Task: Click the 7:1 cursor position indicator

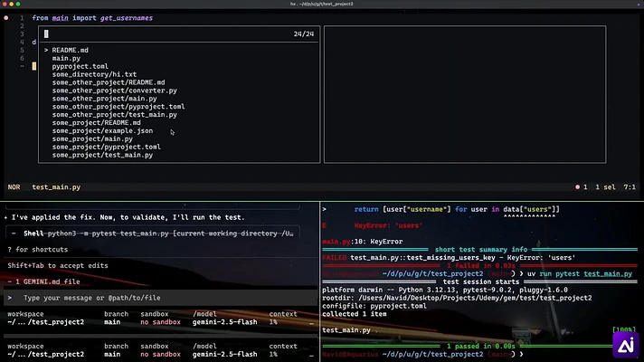Action: [630, 187]
